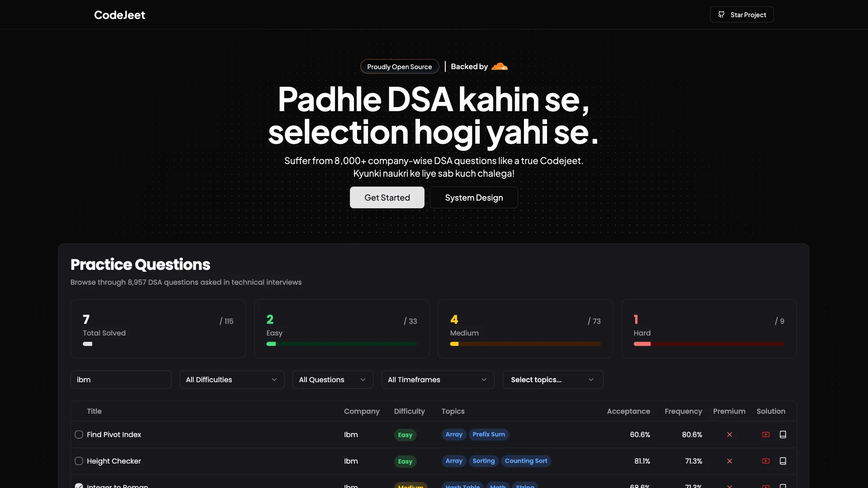Viewport: 868px width, 488px height.
Task: Switch to System Design
Action: tap(474, 197)
